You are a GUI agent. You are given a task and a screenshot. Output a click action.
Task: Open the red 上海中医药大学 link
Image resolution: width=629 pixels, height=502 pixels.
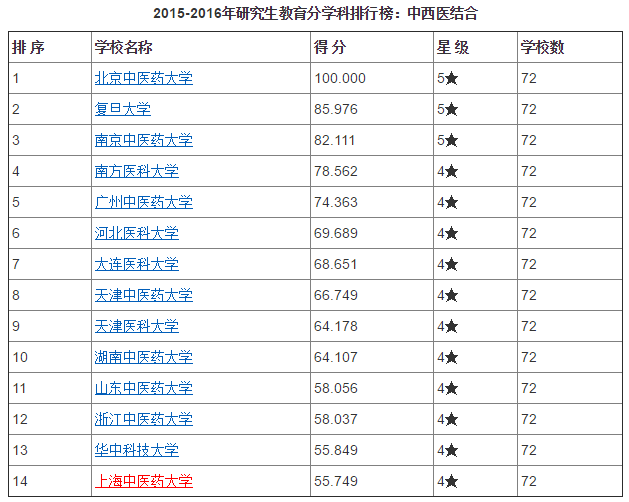tap(143, 481)
